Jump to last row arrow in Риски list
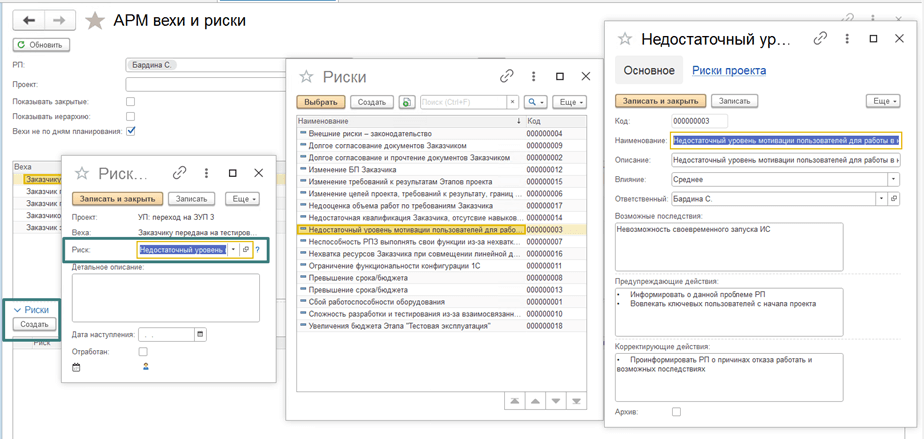924x439 pixels. pyautogui.click(x=577, y=401)
